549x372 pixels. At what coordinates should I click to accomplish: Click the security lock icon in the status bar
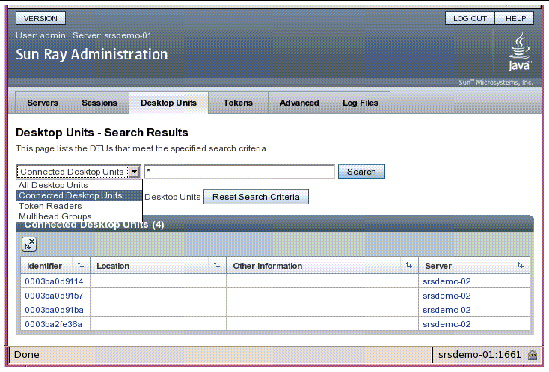click(532, 355)
